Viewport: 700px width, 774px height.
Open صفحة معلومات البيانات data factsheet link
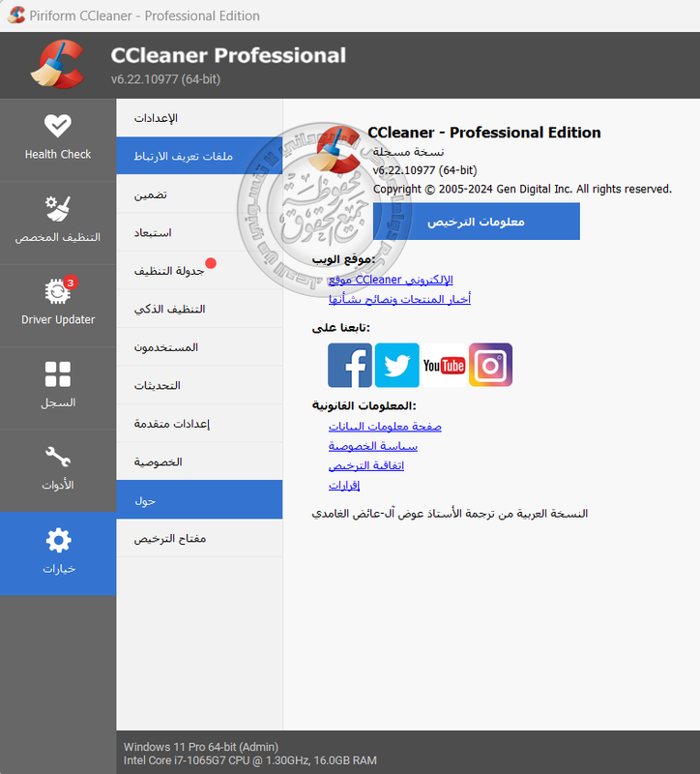coord(385,427)
